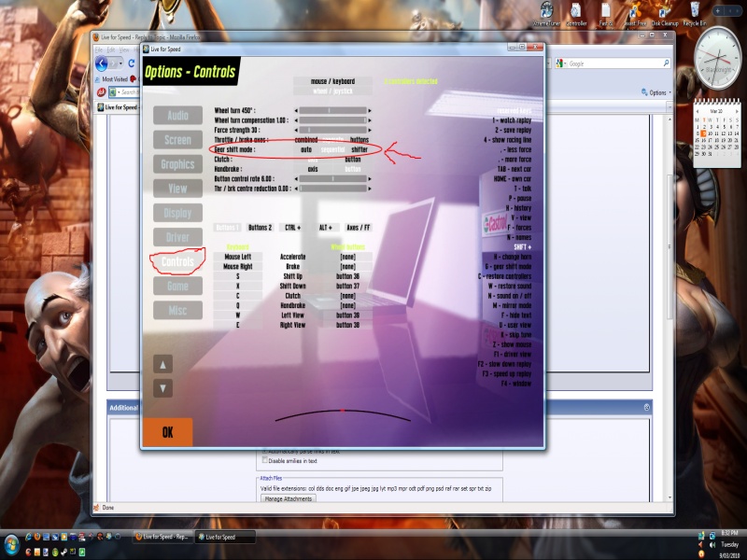Screen dimensions: 747x560
Task: Switch to Buttons 2 tab
Action: (x=260, y=228)
